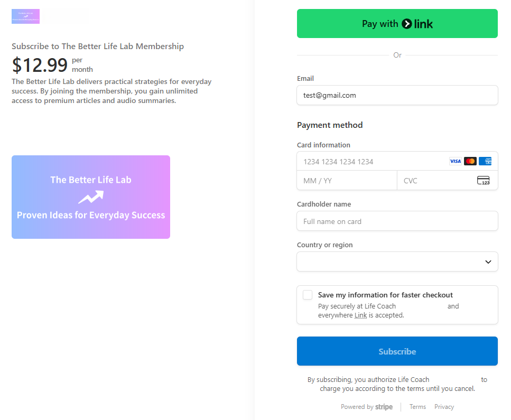Click the white upward arrow in the banner
Screen dimensions: 511x420
coord(91,197)
